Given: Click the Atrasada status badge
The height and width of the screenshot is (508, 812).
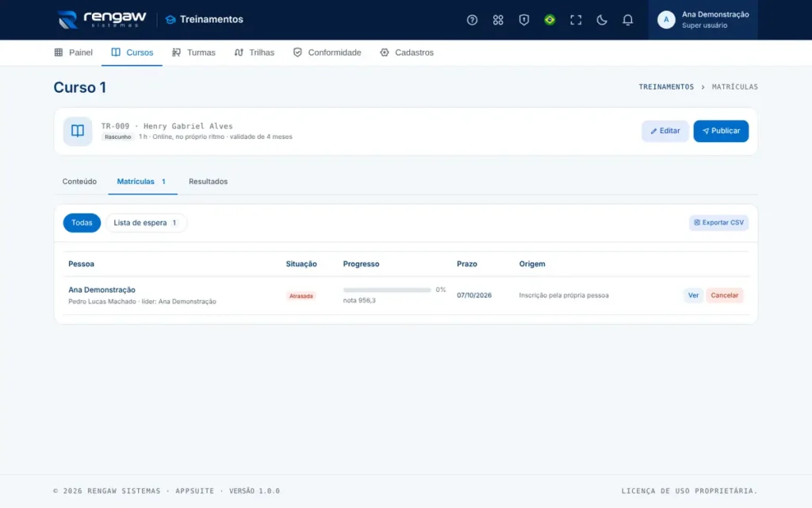Looking at the screenshot, I should [x=301, y=296].
